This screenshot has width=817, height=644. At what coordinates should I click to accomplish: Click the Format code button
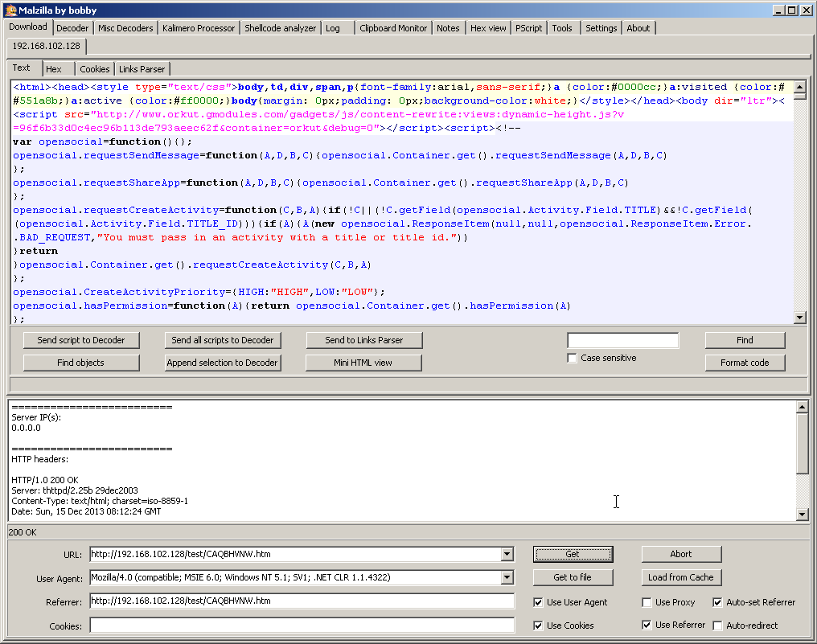745,363
